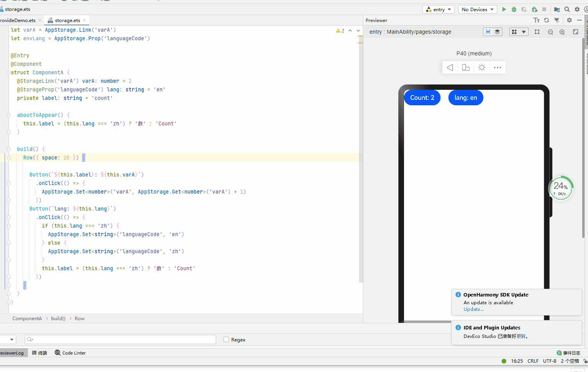Open IDE settings gear in top toolbar

(x=577, y=9)
